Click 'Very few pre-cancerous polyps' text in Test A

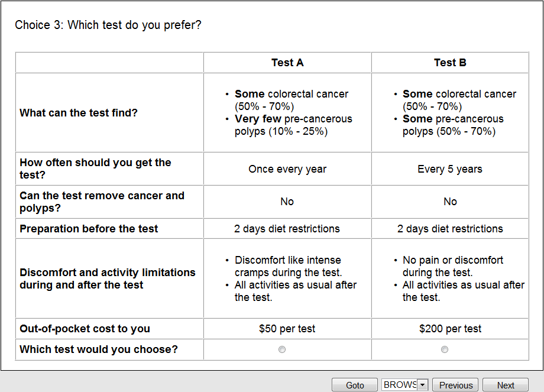point(293,125)
